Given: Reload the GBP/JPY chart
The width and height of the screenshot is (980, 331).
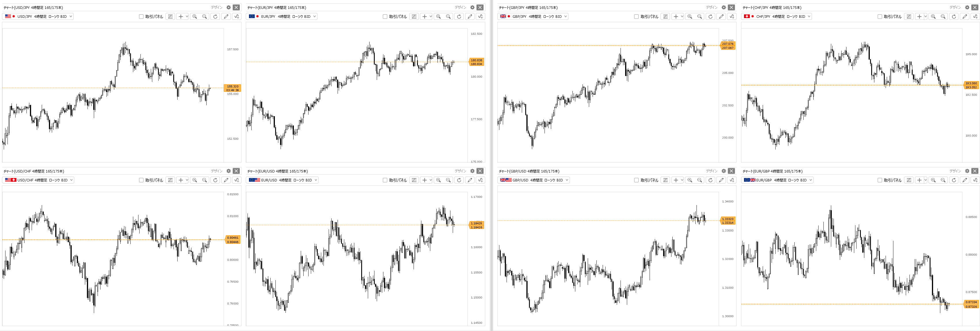Looking at the screenshot, I should point(710,16).
